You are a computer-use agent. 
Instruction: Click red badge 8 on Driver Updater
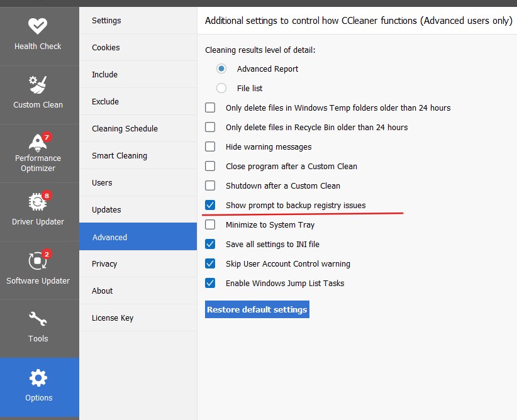coord(47,196)
